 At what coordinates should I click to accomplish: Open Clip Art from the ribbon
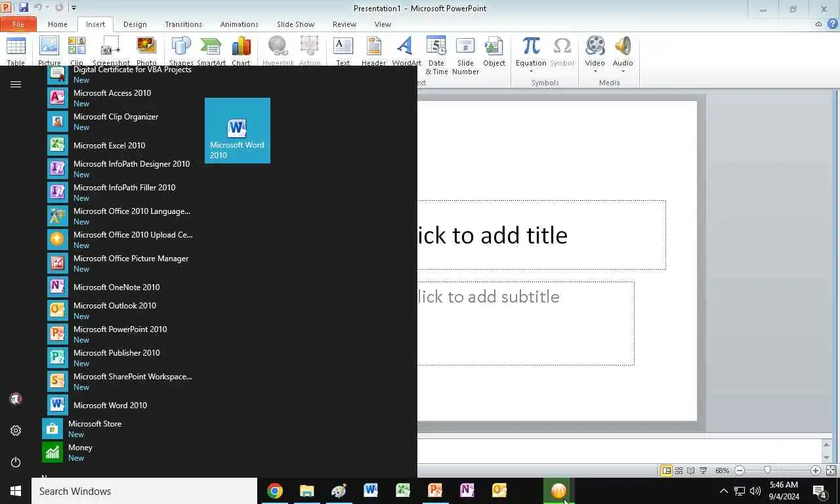click(x=77, y=51)
